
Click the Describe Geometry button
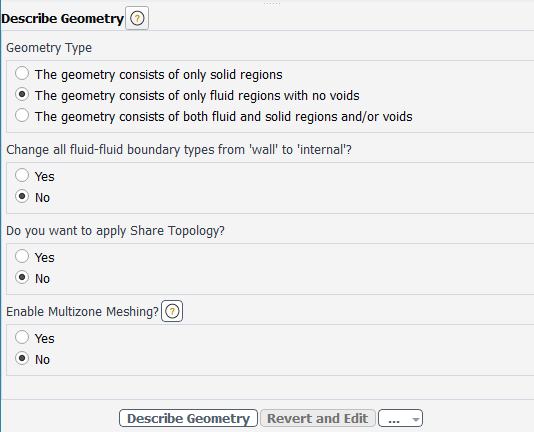coord(188,418)
